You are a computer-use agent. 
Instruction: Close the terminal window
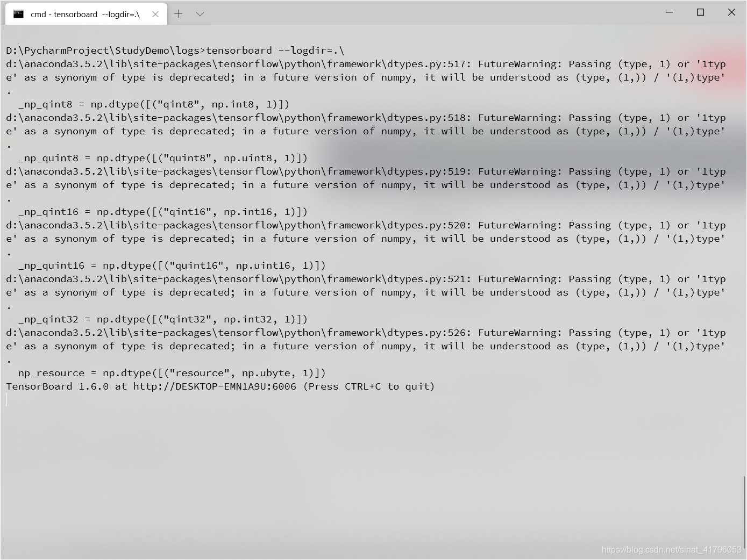(x=731, y=12)
